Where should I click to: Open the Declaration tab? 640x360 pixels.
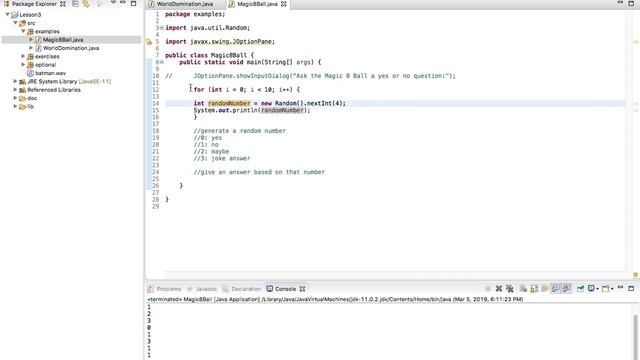pyautogui.click(x=242, y=289)
